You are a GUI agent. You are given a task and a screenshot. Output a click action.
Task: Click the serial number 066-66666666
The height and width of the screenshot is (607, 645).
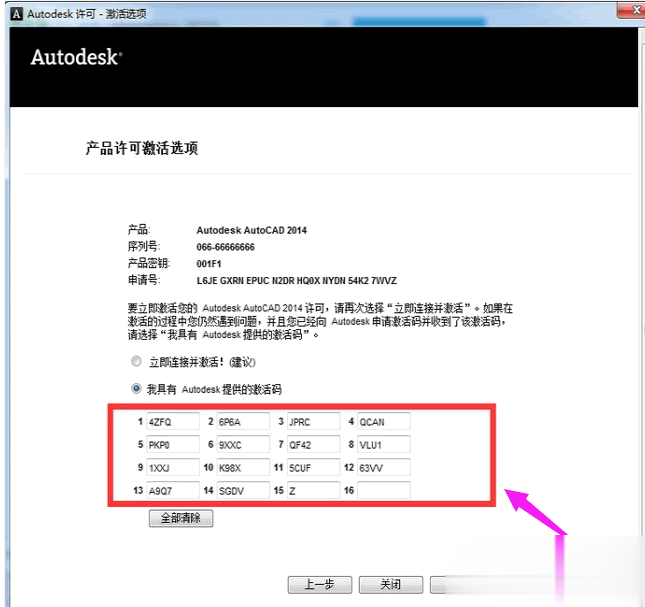[x=225, y=247]
